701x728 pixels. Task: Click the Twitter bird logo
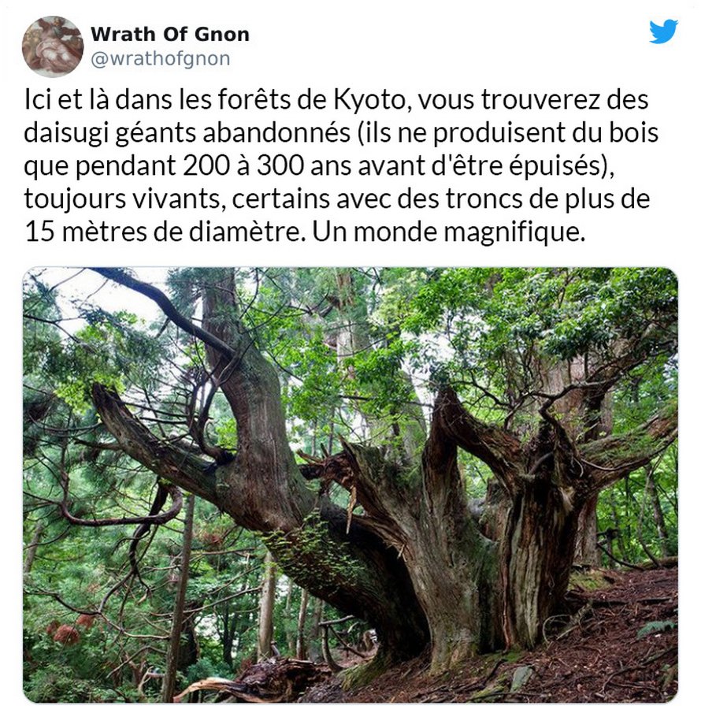pos(663,32)
